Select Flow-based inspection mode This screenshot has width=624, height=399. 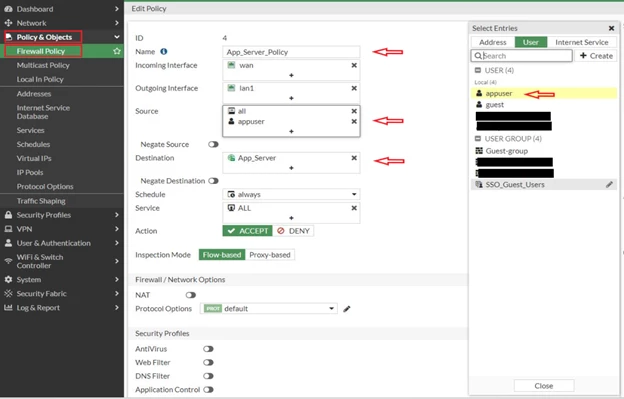click(x=222, y=255)
